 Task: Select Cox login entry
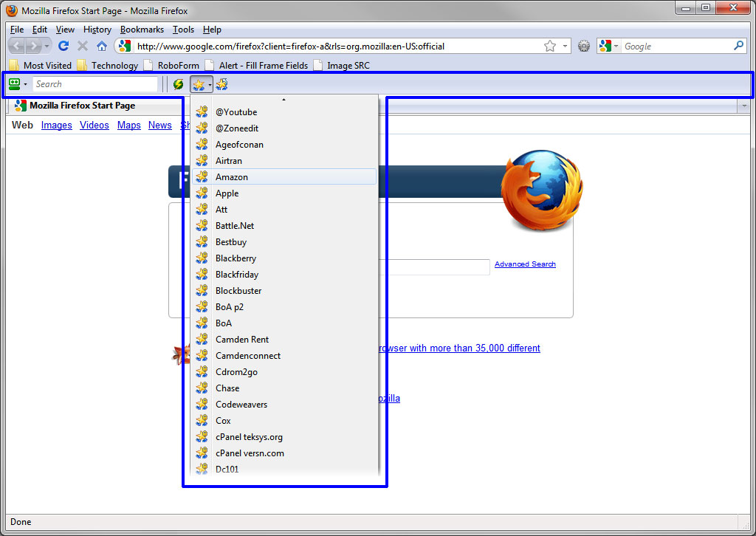click(x=284, y=421)
